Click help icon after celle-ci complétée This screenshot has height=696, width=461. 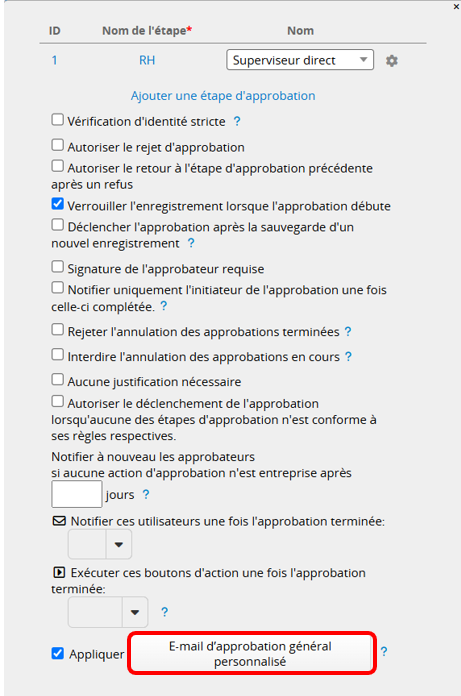pos(163,306)
